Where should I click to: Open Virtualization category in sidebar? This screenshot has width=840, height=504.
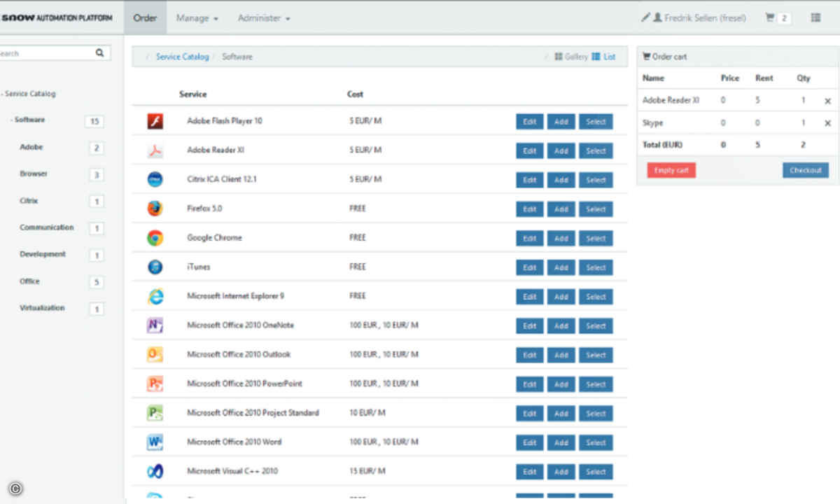[x=42, y=308]
